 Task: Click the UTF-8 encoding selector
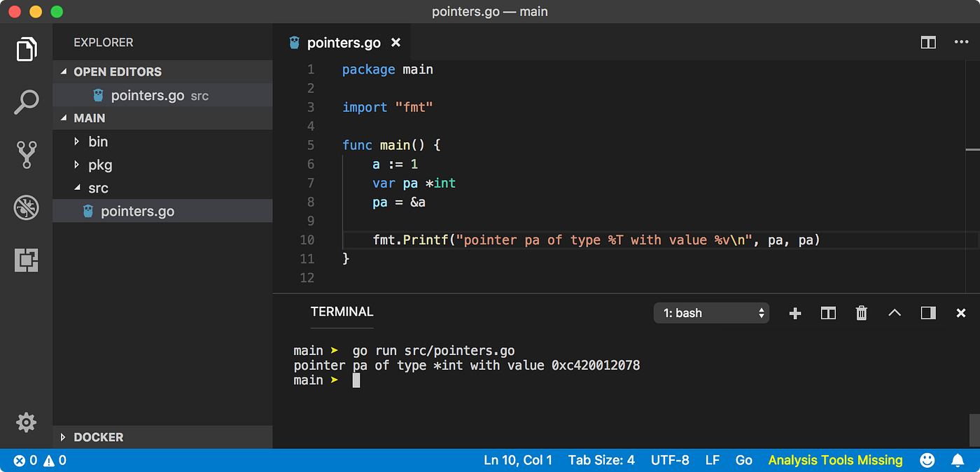click(670, 460)
